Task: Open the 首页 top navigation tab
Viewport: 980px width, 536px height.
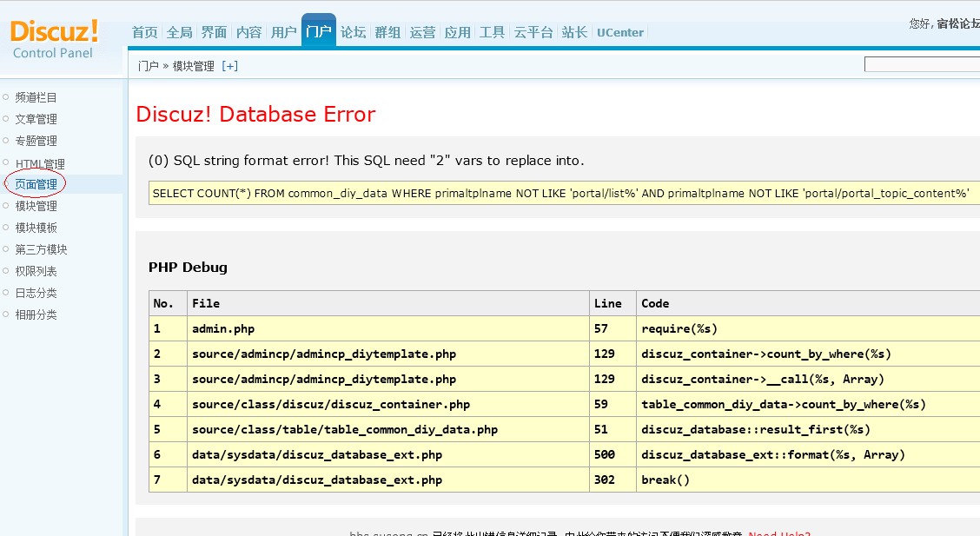Action: 144,32
